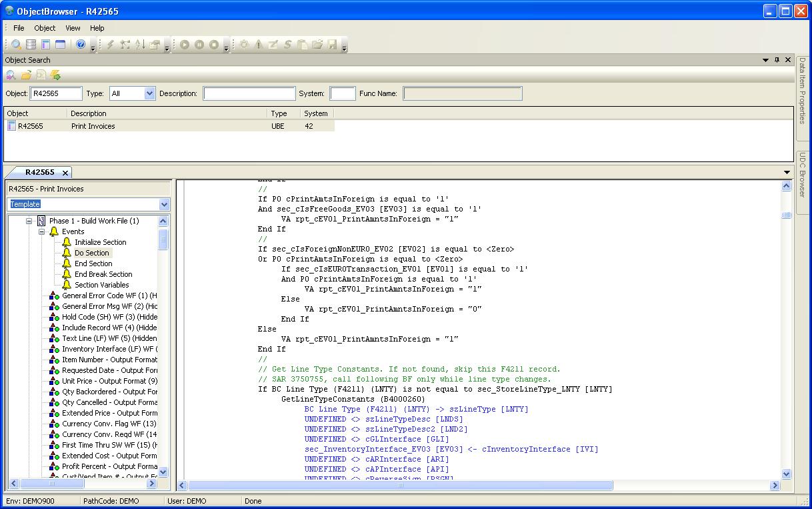This screenshot has width=812, height=509.
Task: Open Help via the blue question-mark icon
Action: (x=81, y=45)
